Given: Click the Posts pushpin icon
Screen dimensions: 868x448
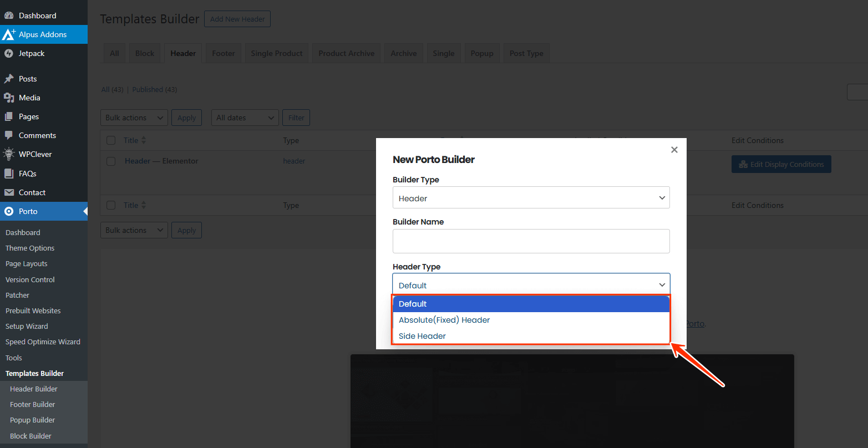Looking at the screenshot, I should point(9,79).
